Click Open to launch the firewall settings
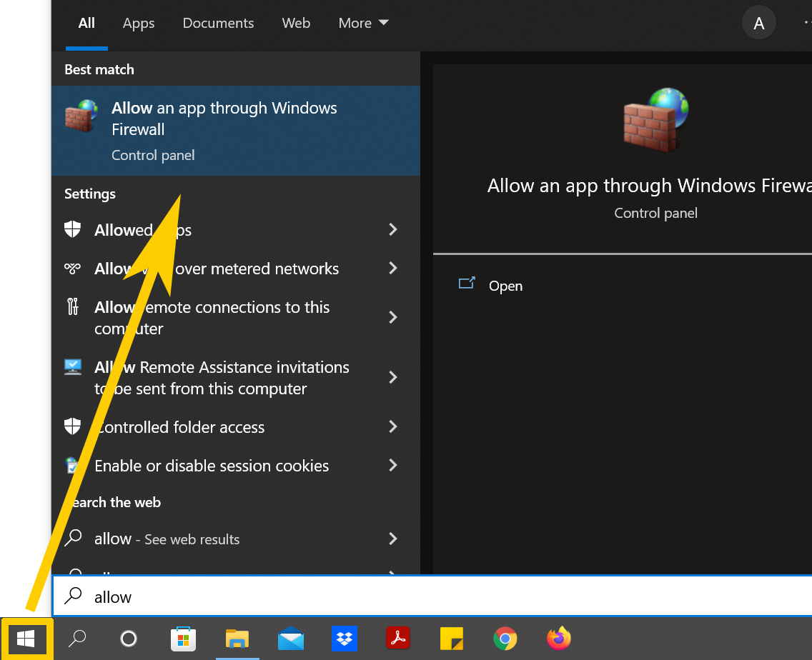Viewport: 812px width, 660px height. click(505, 286)
